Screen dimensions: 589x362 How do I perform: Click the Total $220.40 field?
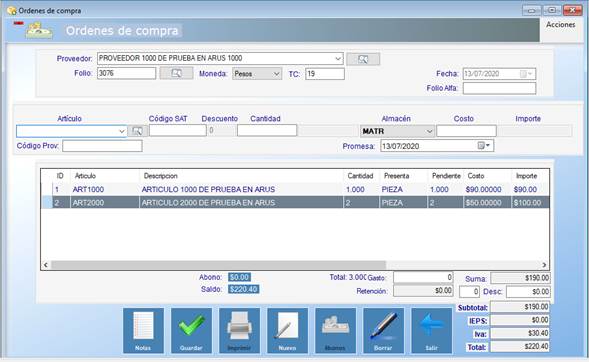coord(520,346)
